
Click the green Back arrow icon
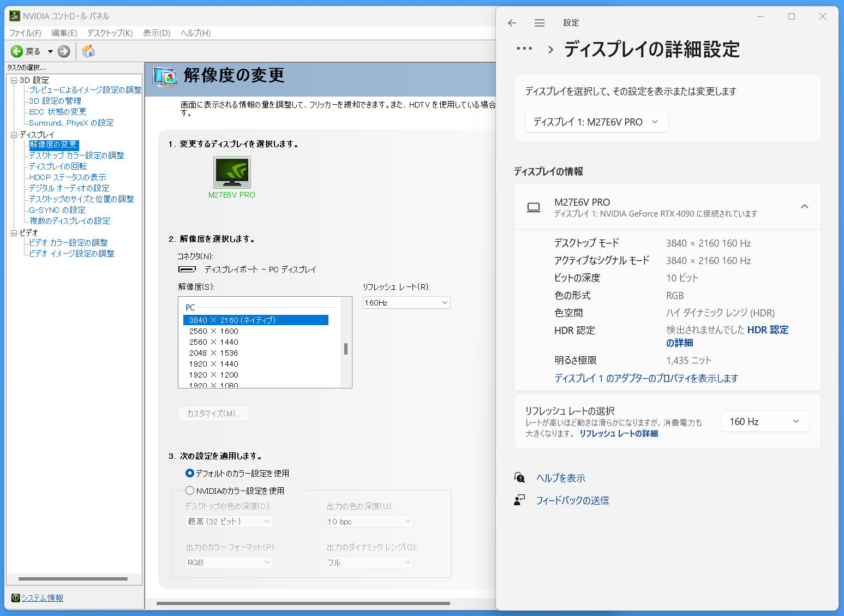(17, 51)
